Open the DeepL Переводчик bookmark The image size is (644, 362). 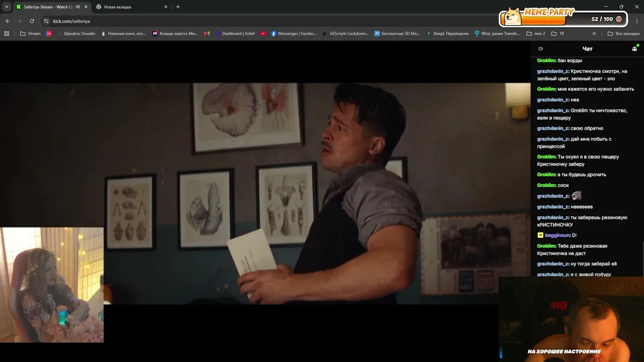(x=447, y=34)
